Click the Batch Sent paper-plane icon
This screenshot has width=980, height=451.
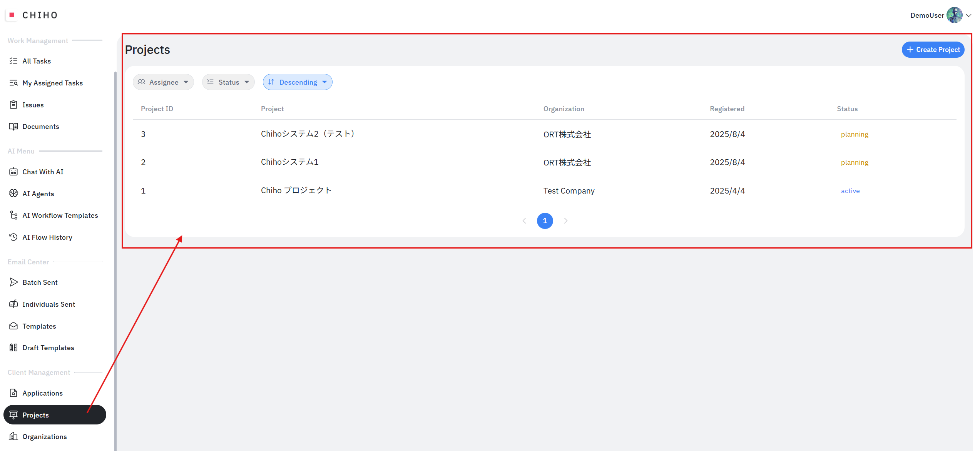pos(13,282)
